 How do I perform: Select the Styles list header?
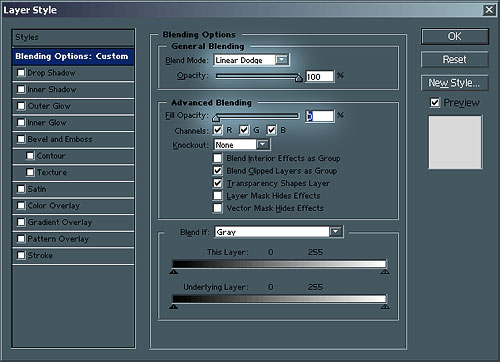[73, 38]
